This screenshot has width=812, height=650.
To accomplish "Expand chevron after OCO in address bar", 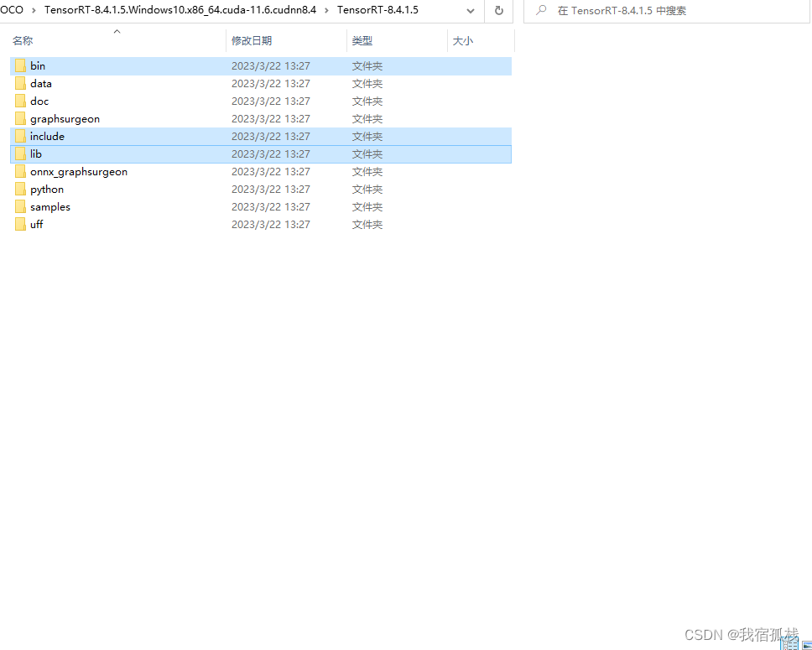I will click(34, 10).
